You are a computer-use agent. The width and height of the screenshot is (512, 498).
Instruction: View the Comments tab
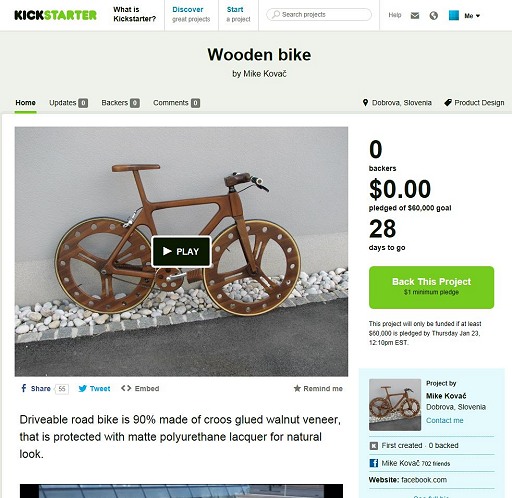176,103
